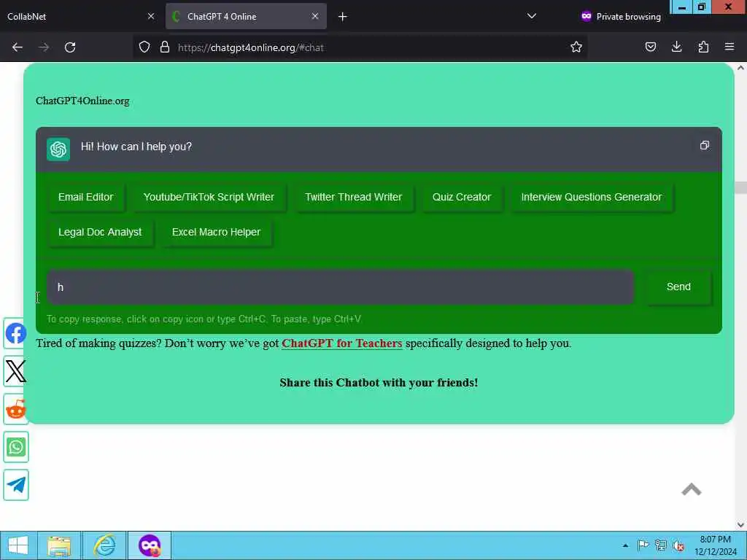The width and height of the screenshot is (747, 560).
Task: Click page scrollbar up arrow
Action: [x=740, y=68]
